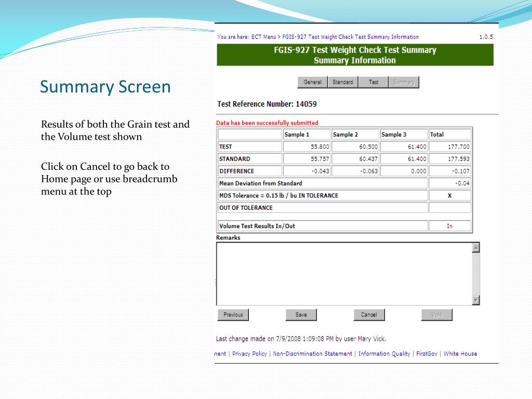Screen dimensions: 532x399
Task: Click the red successfully submitted message
Action: [x=268, y=123]
